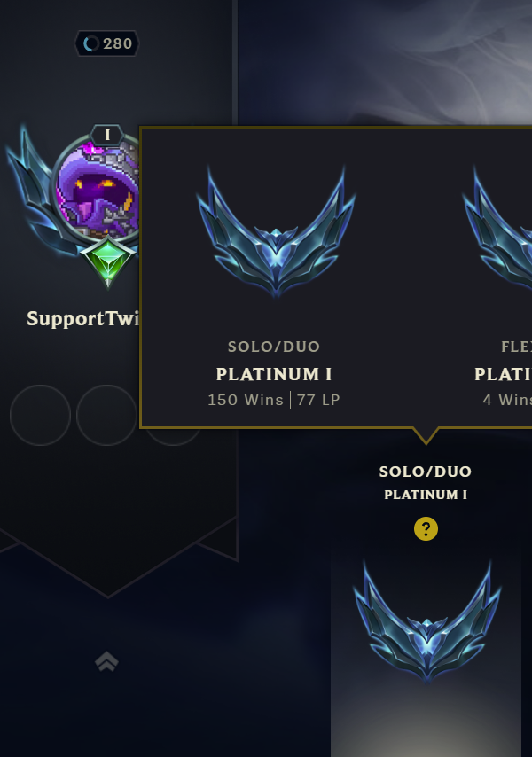
Task: Expand profile banner with double chevron
Action: [106, 661]
